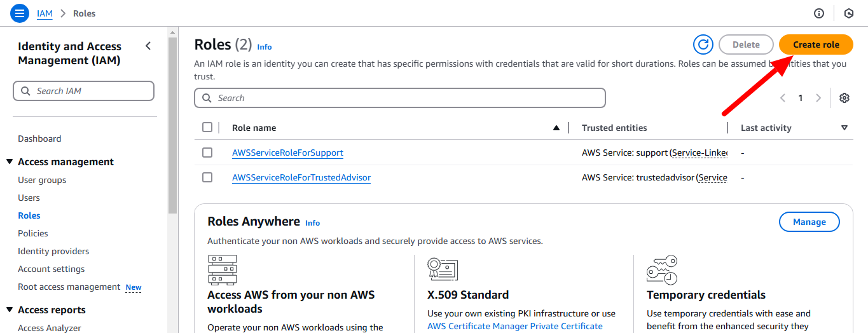Click the Trusted entities column header
Image resolution: width=868 pixels, height=333 pixels.
(614, 128)
